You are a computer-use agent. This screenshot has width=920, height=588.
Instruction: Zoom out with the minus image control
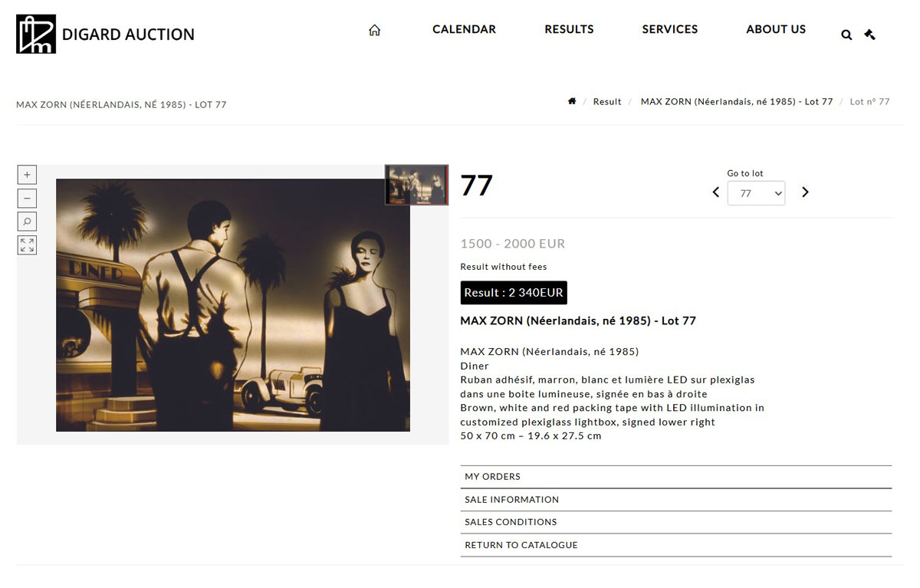point(27,199)
